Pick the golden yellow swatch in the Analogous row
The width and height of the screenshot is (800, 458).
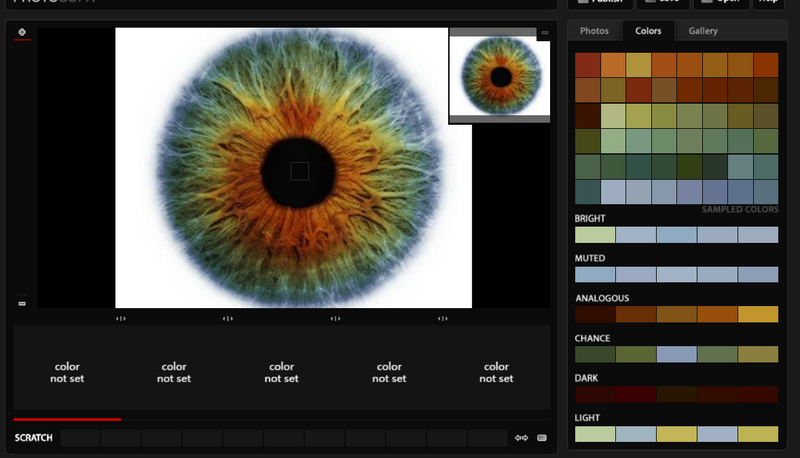[758, 314]
